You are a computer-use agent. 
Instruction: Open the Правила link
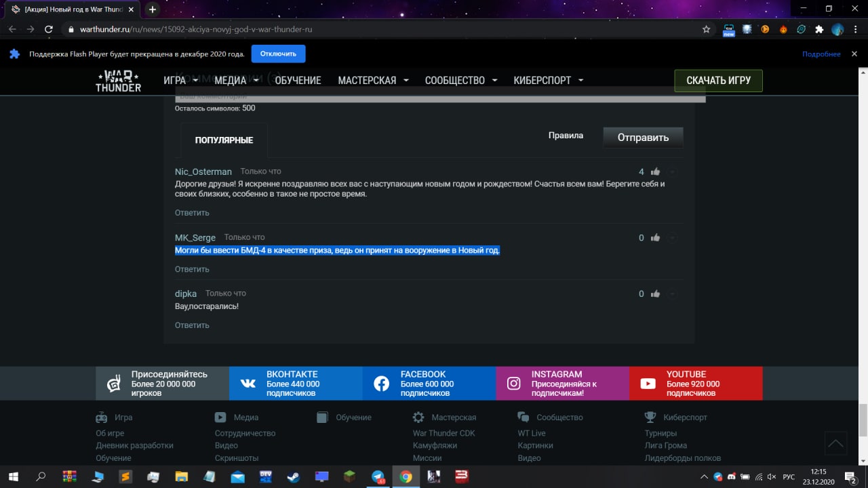pos(566,136)
